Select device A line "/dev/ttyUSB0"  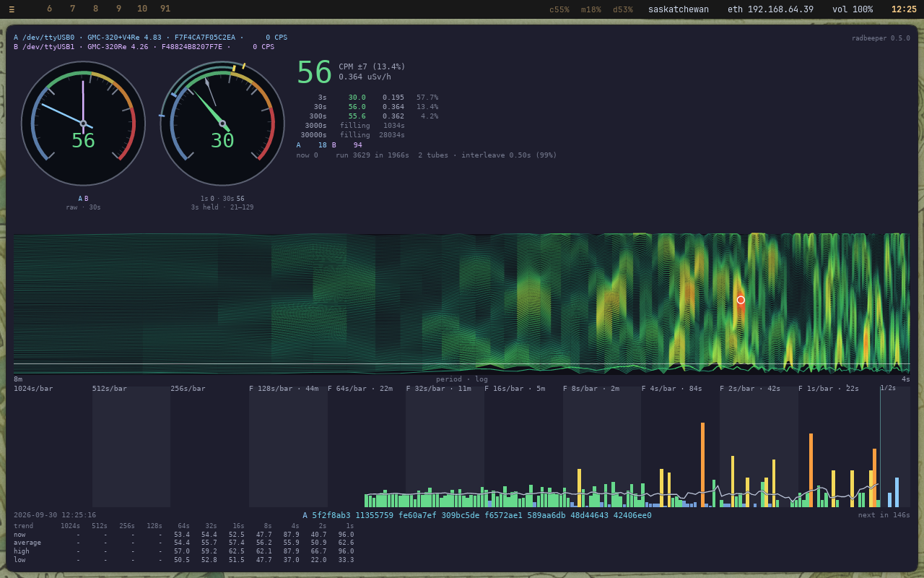pos(150,38)
